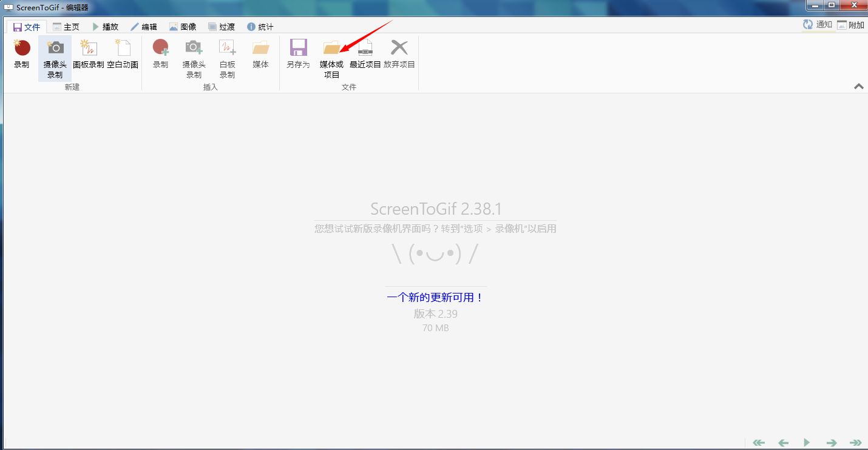Load media or project (媒体或项目)
Screen dimensions: 868x450
click(331, 58)
